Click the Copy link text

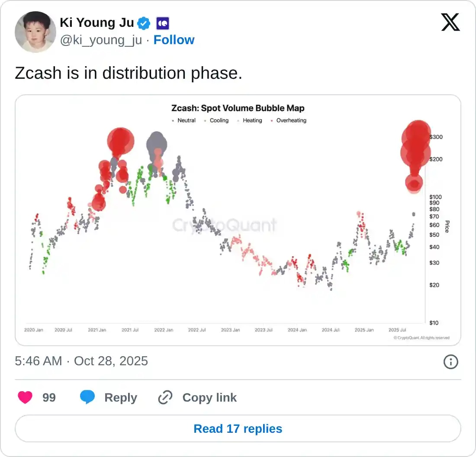209,397
